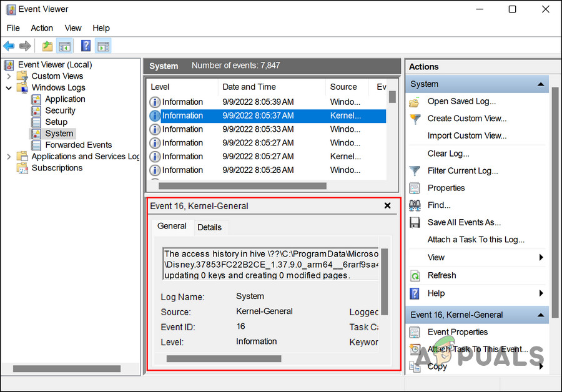Sort by Date and Time column header
The height and width of the screenshot is (392, 562).
pos(272,87)
